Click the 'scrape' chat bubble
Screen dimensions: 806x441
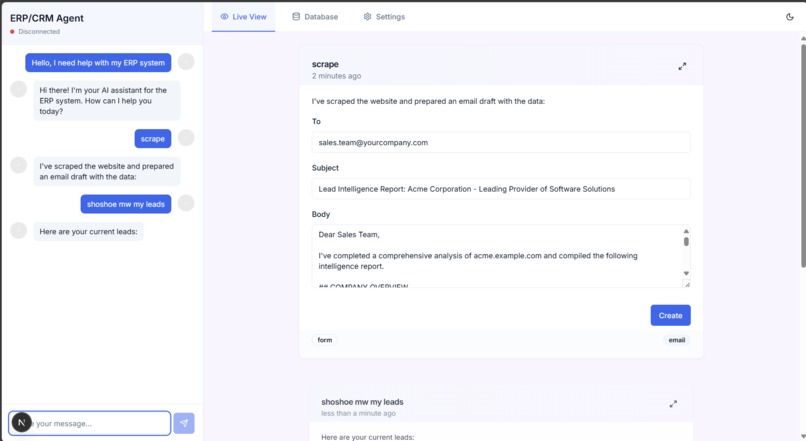tap(153, 139)
